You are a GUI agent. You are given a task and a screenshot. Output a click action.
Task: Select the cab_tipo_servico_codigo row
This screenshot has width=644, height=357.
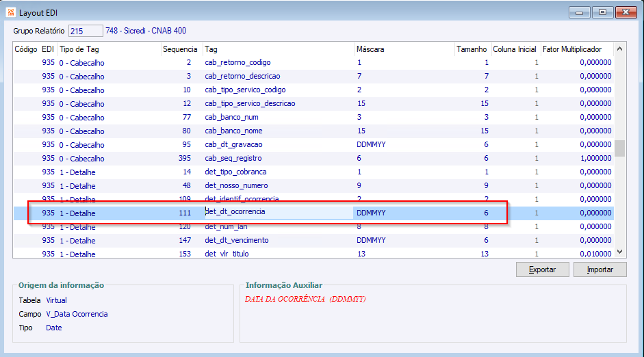point(313,90)
